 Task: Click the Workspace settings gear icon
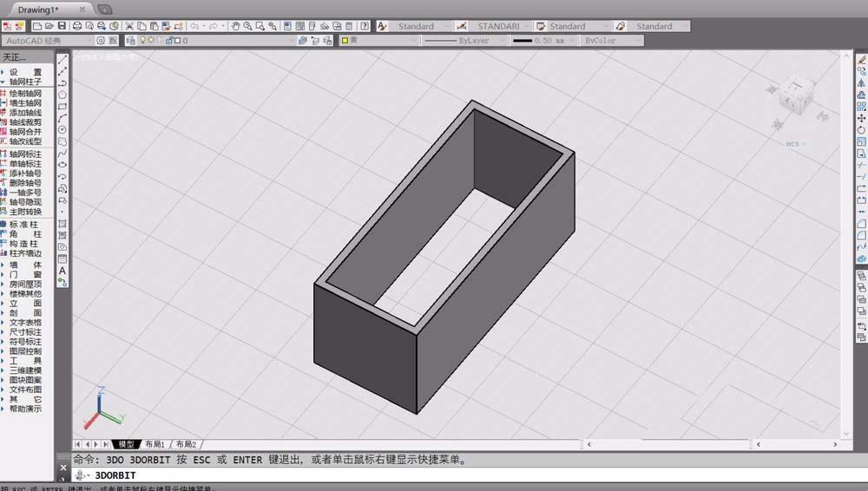pyautogui.click(x=101, y=41)
